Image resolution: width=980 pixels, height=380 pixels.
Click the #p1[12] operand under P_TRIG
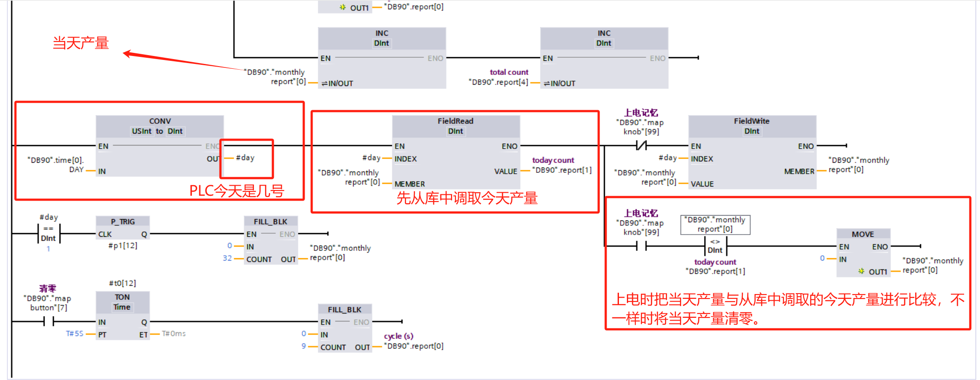123,246
